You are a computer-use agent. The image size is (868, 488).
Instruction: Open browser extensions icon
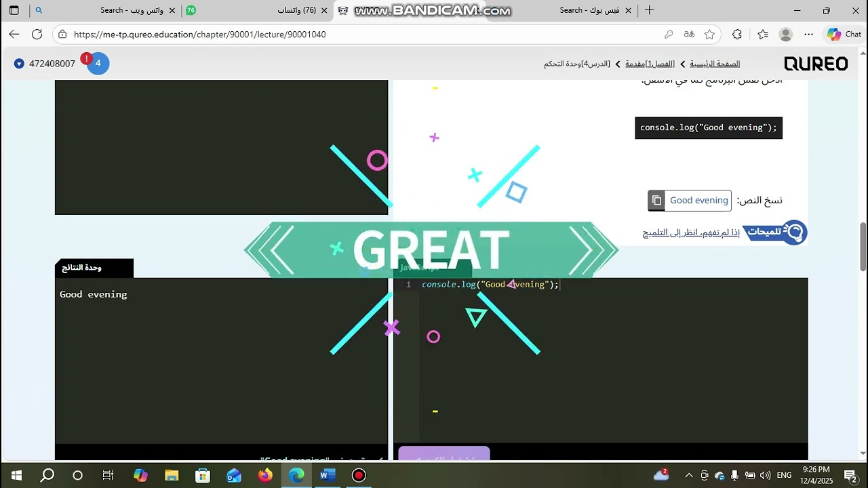[737, 34]
